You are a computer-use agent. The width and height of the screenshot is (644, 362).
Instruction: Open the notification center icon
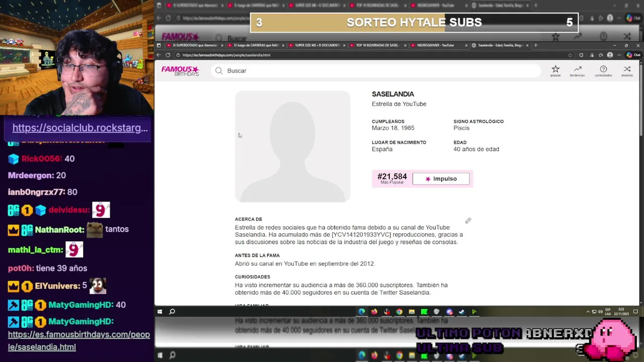tap(636, 312)
